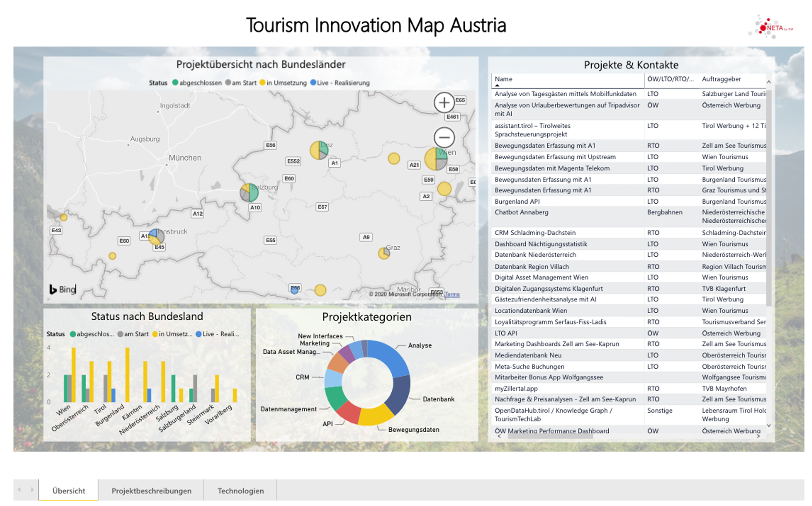
Task: Click the Wien pie chart marker on map
Action: [436, 159]
